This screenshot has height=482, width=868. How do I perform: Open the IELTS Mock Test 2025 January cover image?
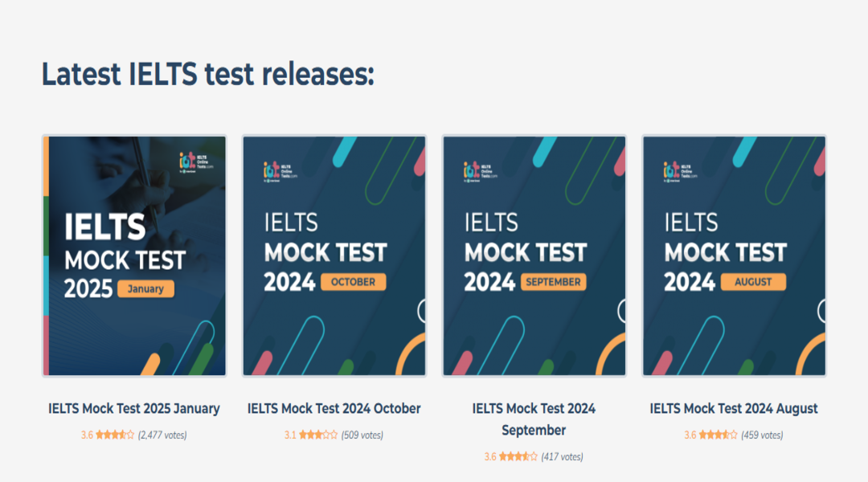coord(134,255)
